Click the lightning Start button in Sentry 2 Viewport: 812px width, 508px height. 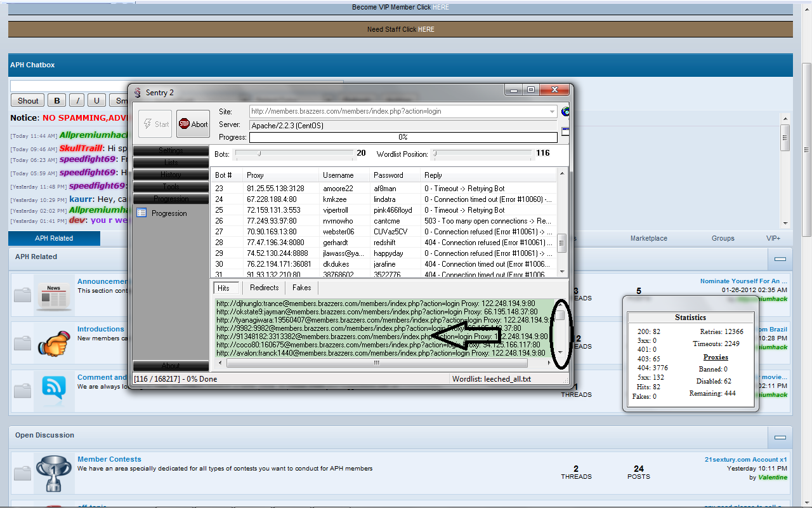tap(155, 124)
